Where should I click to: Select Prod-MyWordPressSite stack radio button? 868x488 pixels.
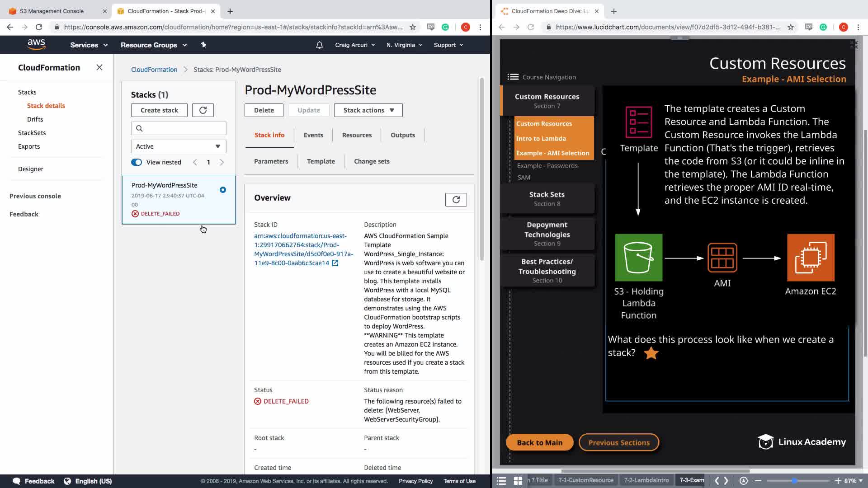[x=223, y=190]
